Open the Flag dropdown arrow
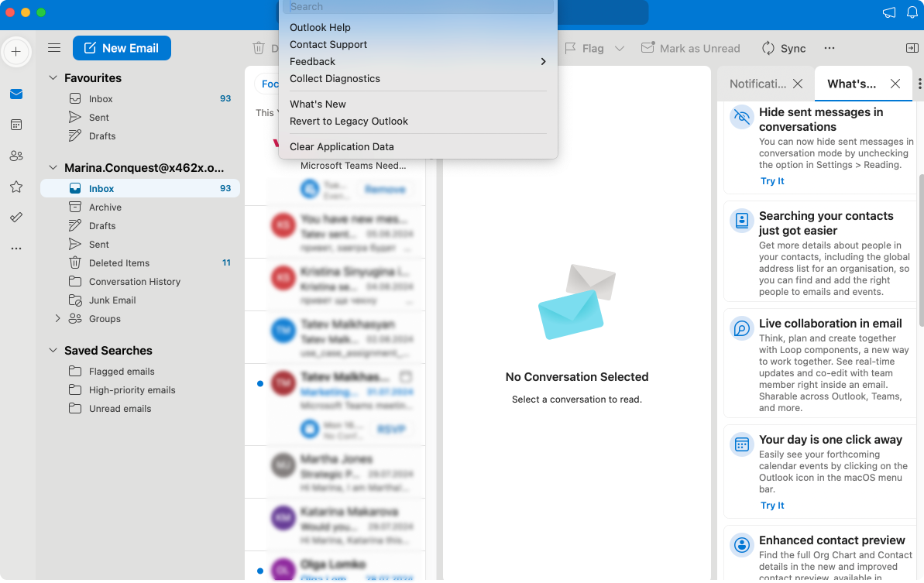 tap(620, 48)
